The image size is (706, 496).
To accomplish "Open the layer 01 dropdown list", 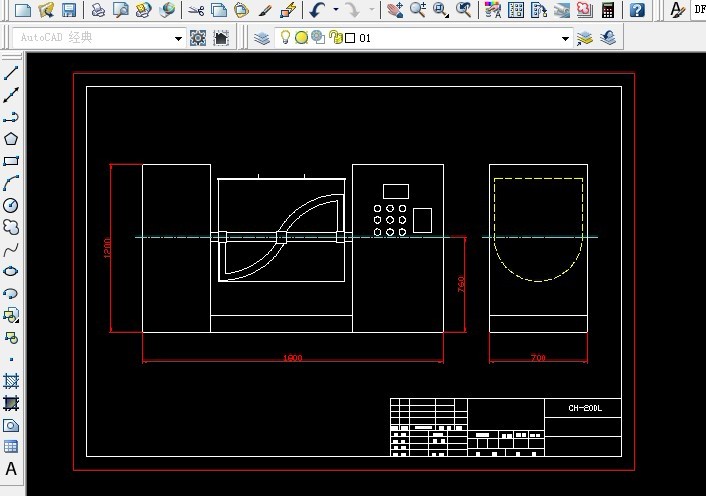I will coord(565,38).
